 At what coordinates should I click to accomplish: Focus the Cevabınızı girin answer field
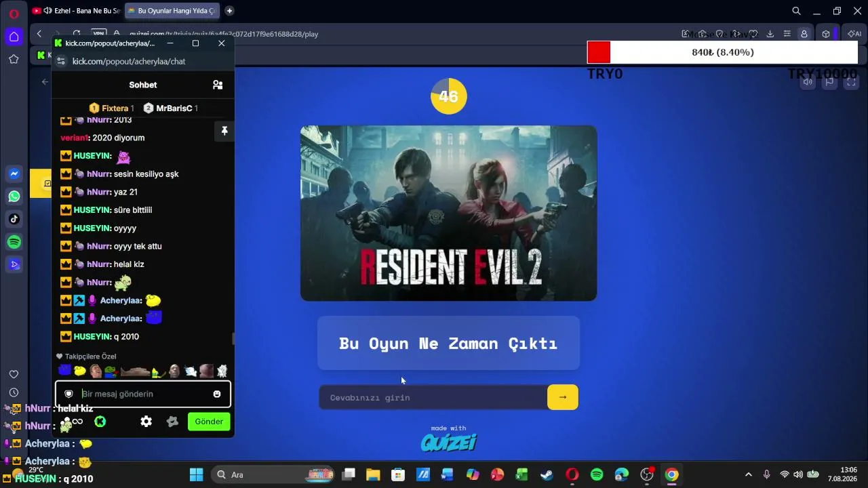click(x=433, y=397)
